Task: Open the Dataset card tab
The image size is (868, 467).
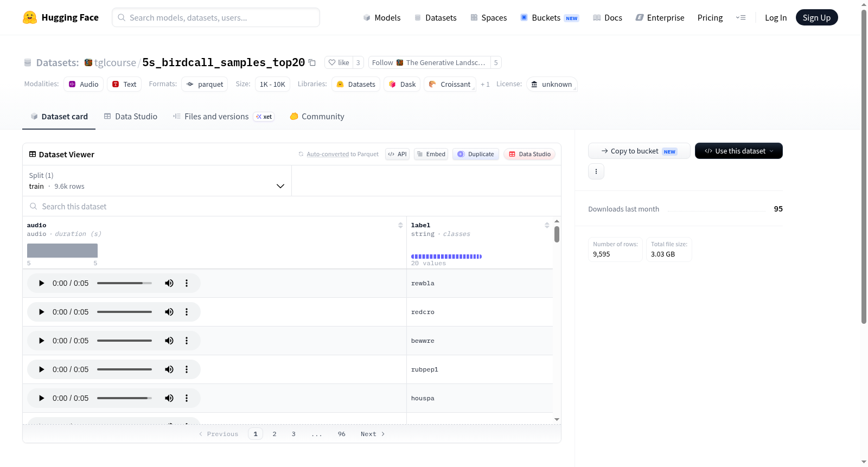Action: [59, 117]
